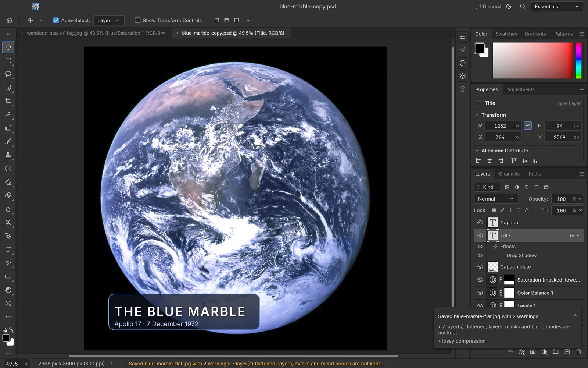588x368 pixels.
Task: Toggle Drop Shadow effect visibility
Action: tap(480, 256)
